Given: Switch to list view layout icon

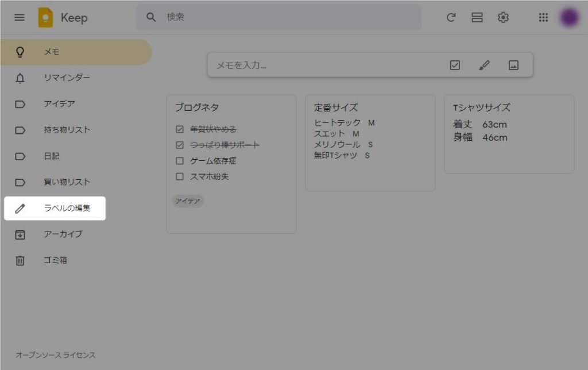Looking at the screenshot, I should (x=477, y=17).
